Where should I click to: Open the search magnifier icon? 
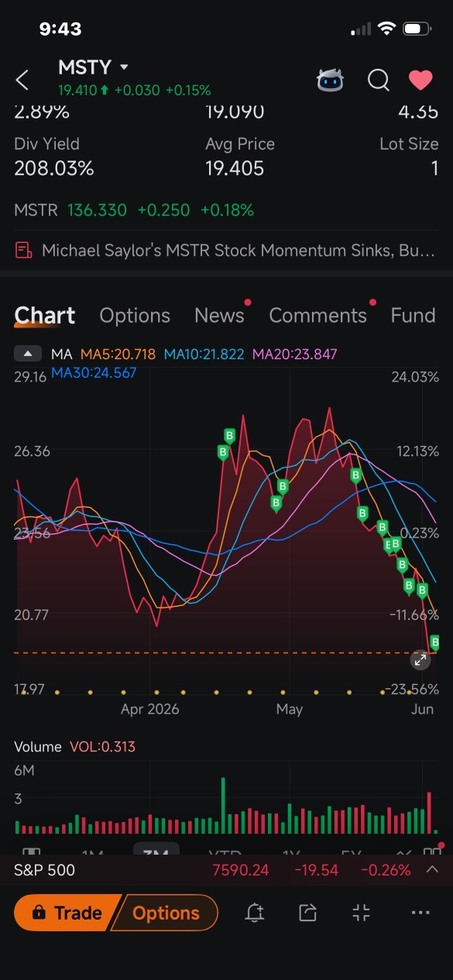click(378, 80)
